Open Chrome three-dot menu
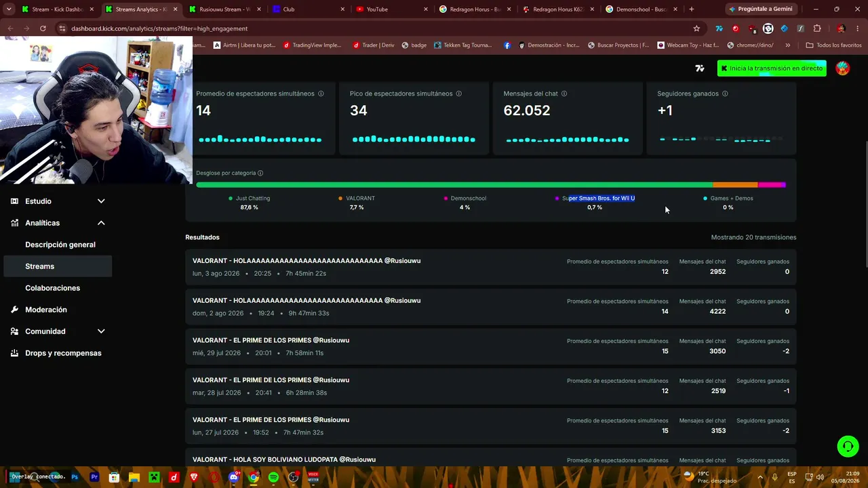 pyautogui.click(x=858, y=28)
